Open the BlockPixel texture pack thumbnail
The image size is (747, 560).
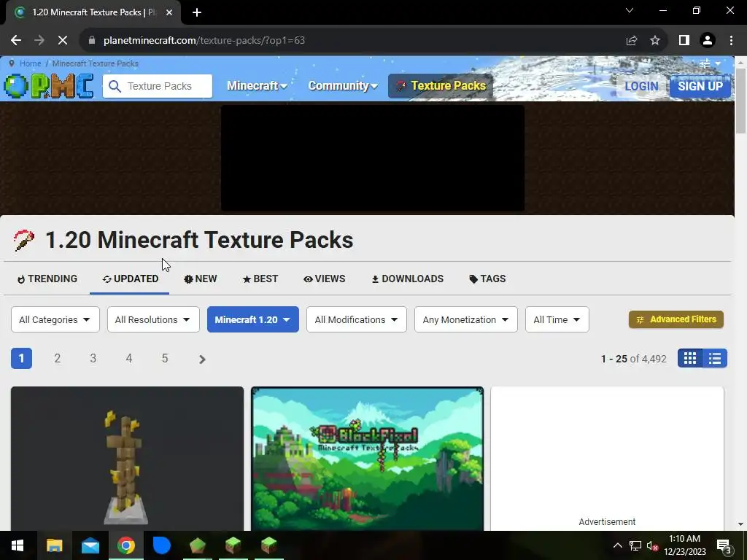click(368, 459)
